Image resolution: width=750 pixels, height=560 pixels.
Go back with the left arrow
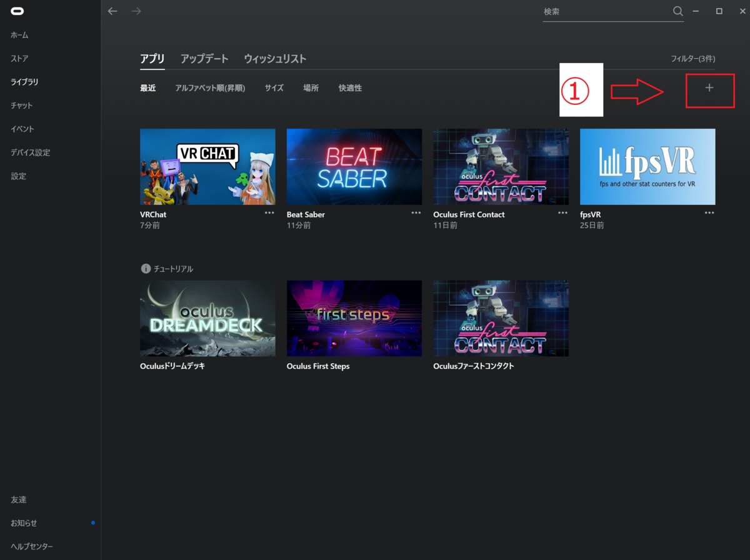[x=112, y=11]
